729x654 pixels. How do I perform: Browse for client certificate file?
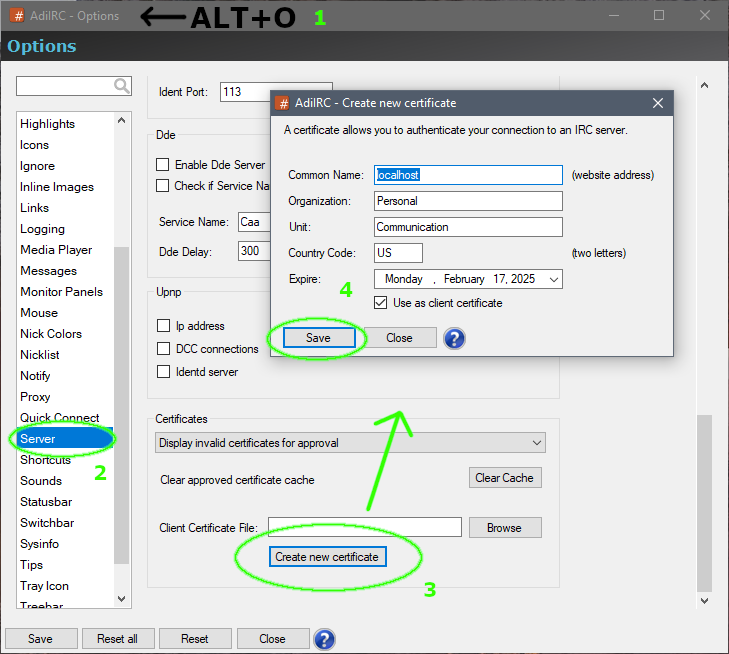click(504, 528)
